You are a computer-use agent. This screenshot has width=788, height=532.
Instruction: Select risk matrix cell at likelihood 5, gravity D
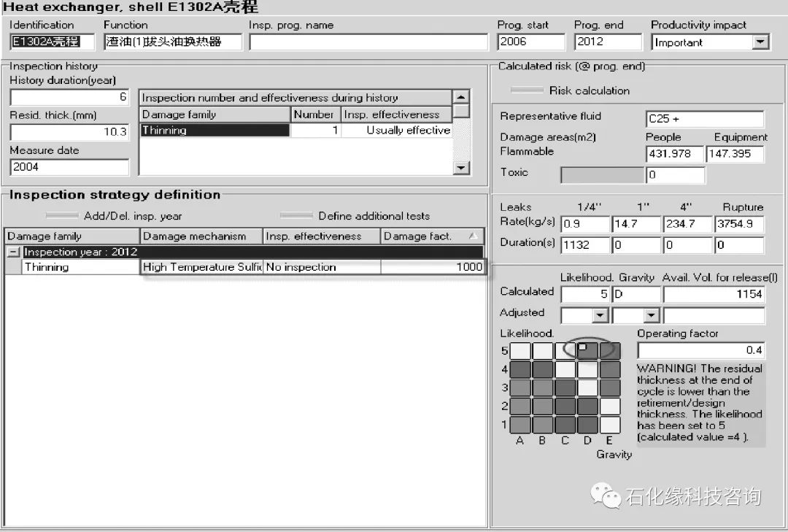[x=587, y=350]
